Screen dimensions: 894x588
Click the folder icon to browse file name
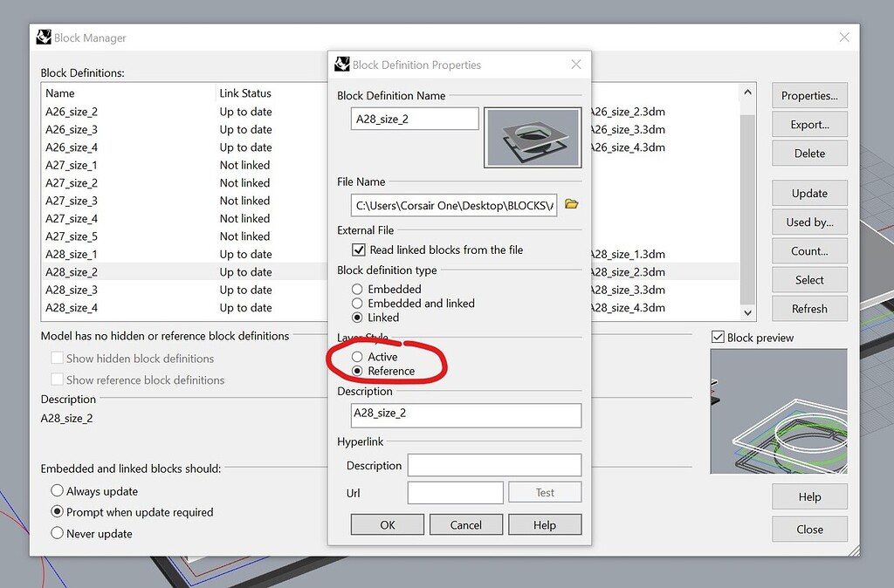[x=572, y=202]
